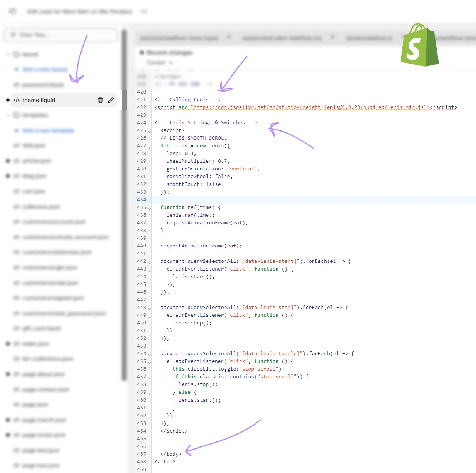The height and width of the screenshot is (473, 476).
Task: Click the 'normalizeWheel: false,' line
Action: coord(199,177)
